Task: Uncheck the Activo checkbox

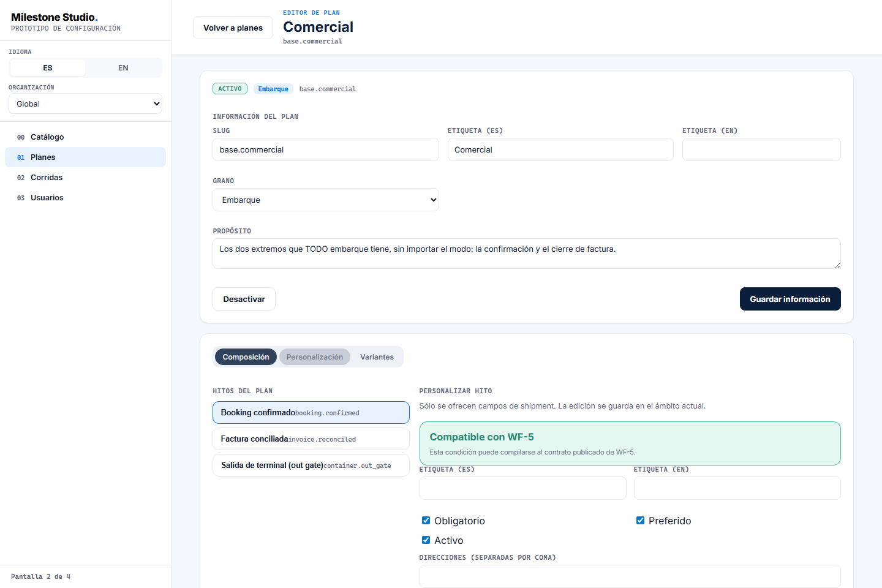Action: click(x=426, y=540)
